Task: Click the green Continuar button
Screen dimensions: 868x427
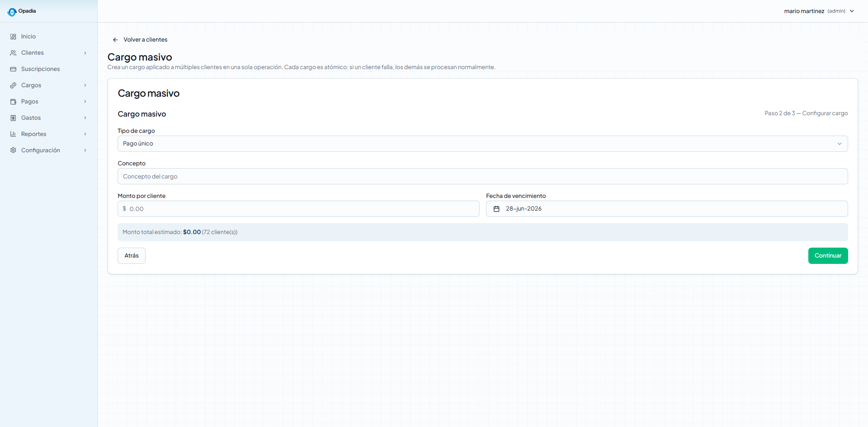Action: (828, 256)
